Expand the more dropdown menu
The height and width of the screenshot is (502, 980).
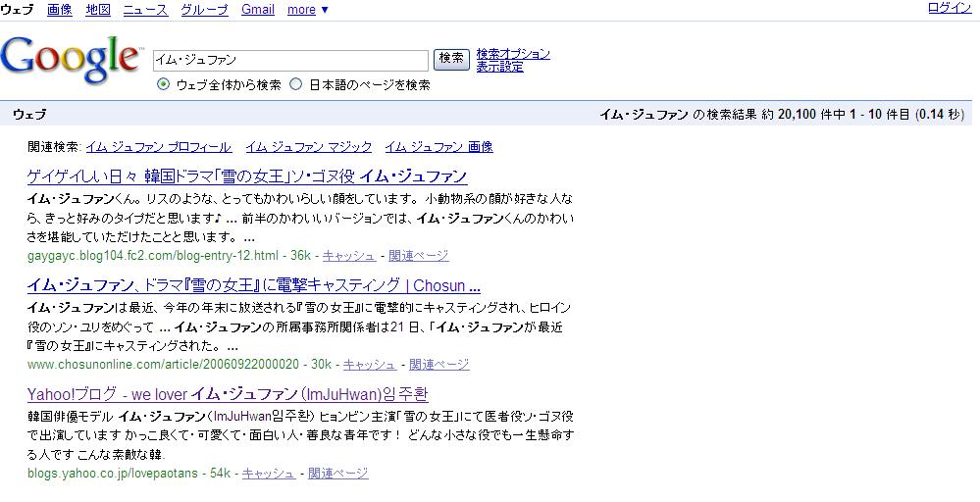[307, 10]
